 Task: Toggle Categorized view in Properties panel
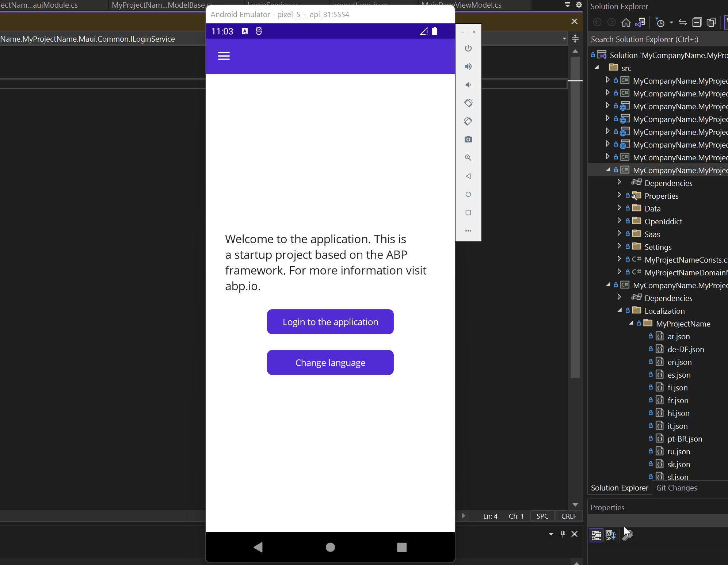[x=596, y=535]
